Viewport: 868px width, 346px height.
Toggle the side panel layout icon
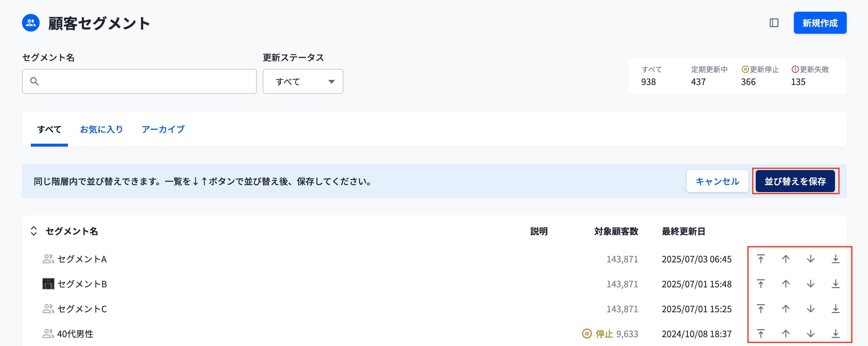pyautogui.click(x=774, y=23)
